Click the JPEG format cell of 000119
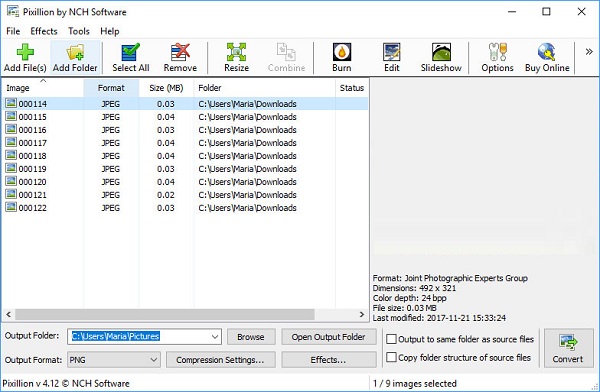This screenshot has height=392, width=600. click(111, 169)
